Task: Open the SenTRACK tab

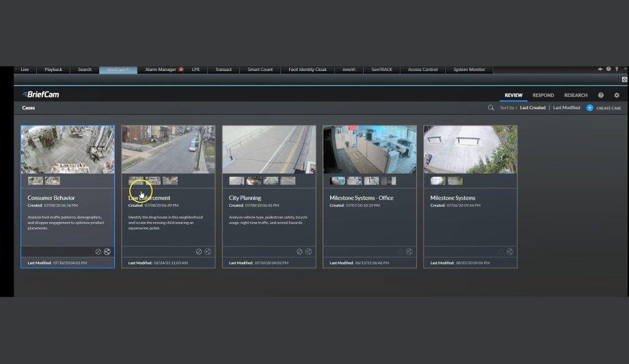Action: (382, 70)
